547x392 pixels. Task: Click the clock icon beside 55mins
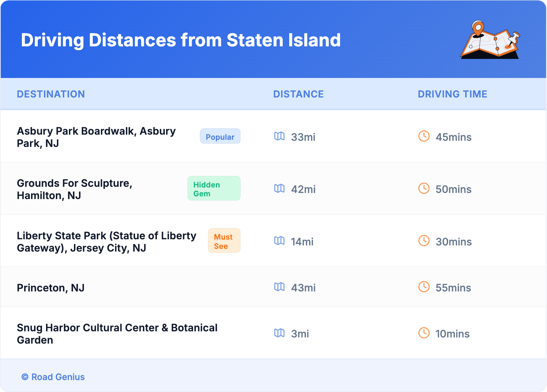click(x=424, y=287)
